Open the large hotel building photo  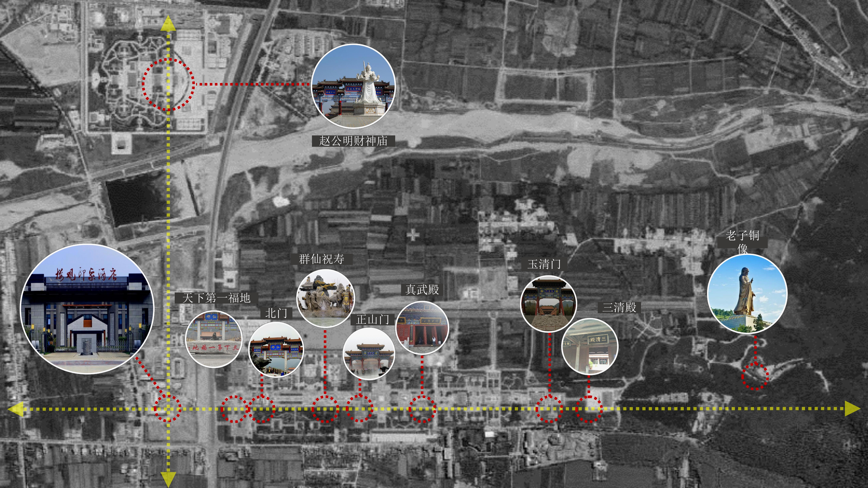tap(87, 309)
